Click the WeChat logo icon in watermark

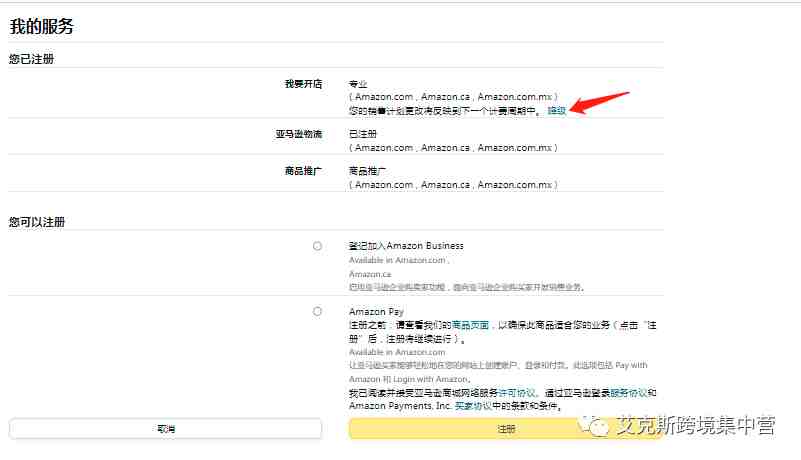point(593,425)
